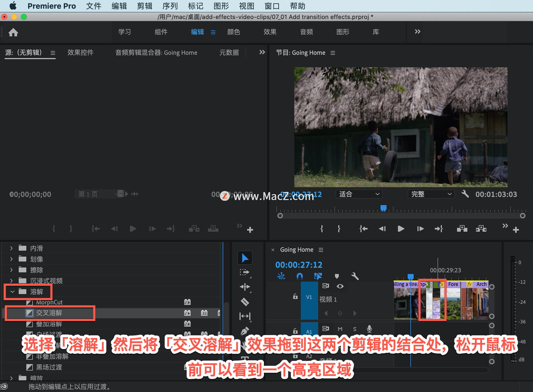
Task: Open the 完整 playback resolution dropdown
Action: [431, 194]
